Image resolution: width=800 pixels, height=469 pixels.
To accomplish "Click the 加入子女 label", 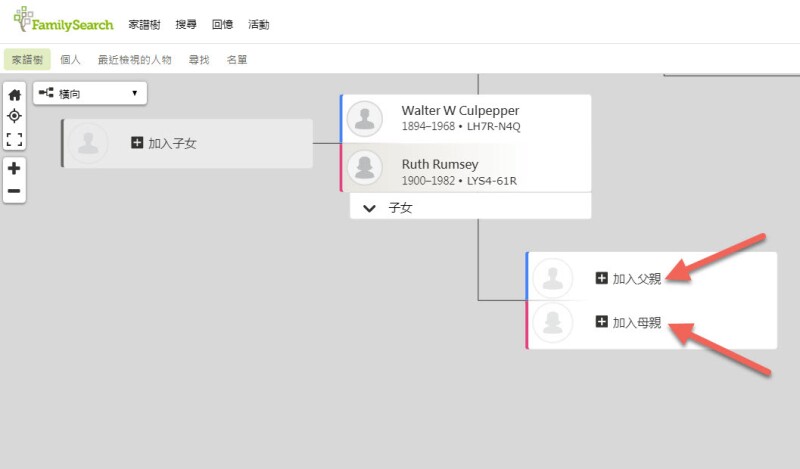I will click(172, 143).
